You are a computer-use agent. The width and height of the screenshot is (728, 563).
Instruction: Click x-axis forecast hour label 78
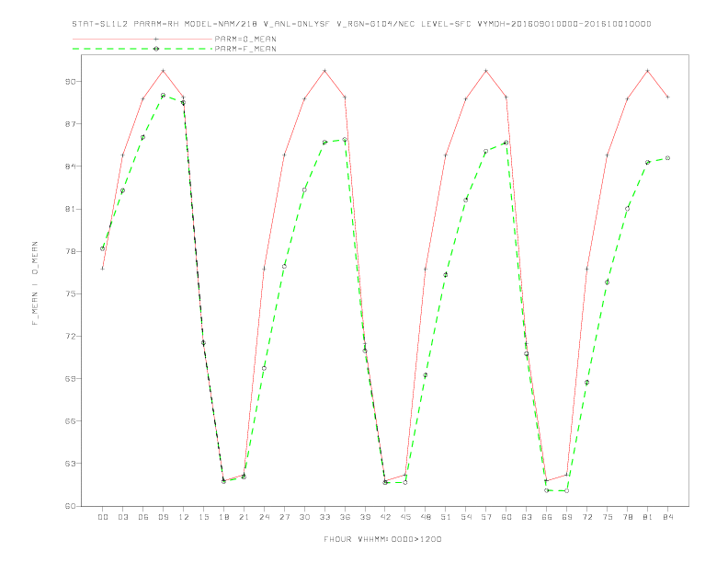pos(628,517)
